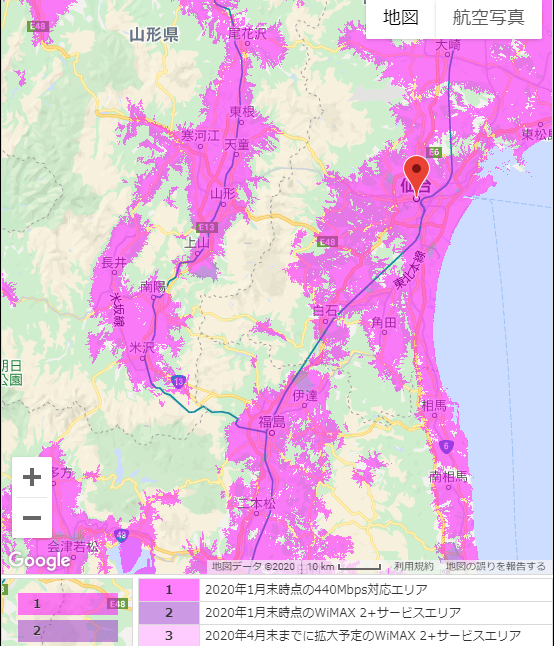Select light pink legend swatch number 3
The width and height of the screenshot is (554, 646).
tap(169, 635)
